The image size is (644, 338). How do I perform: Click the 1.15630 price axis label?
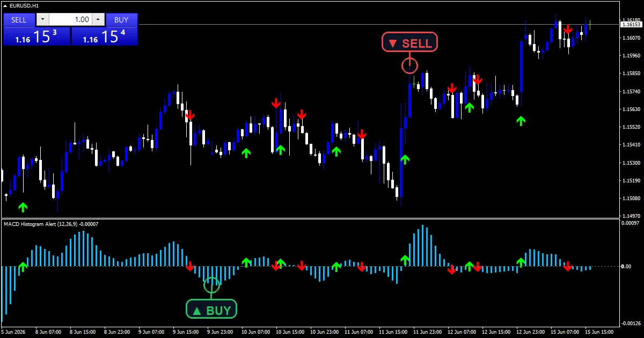[x=631, y=109]
